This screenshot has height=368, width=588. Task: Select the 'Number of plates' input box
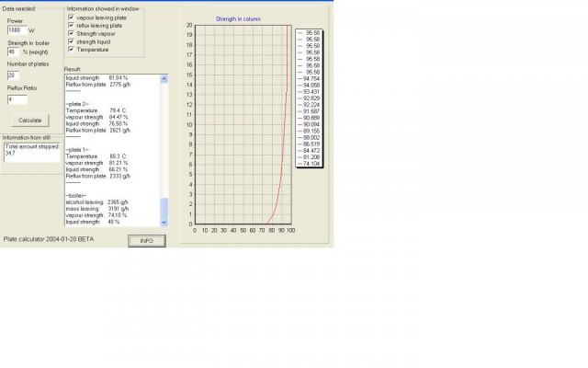tap(17, 75)
